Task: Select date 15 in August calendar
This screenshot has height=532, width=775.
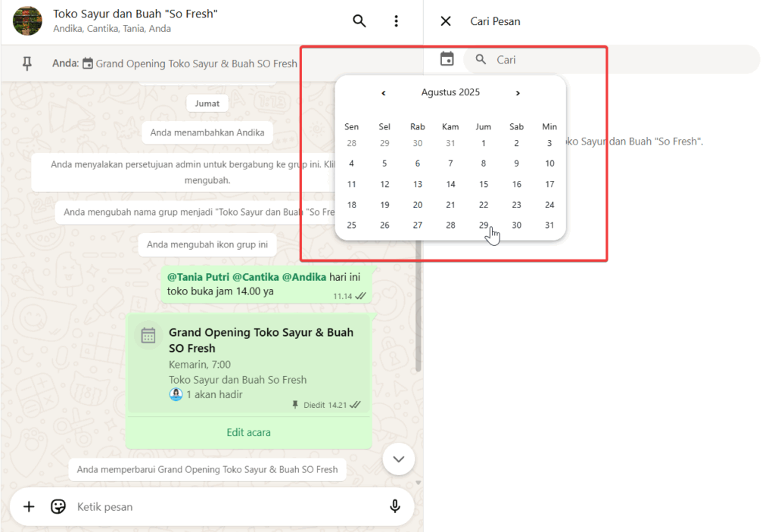Action: pyautogui.click(x=484, y=184)
